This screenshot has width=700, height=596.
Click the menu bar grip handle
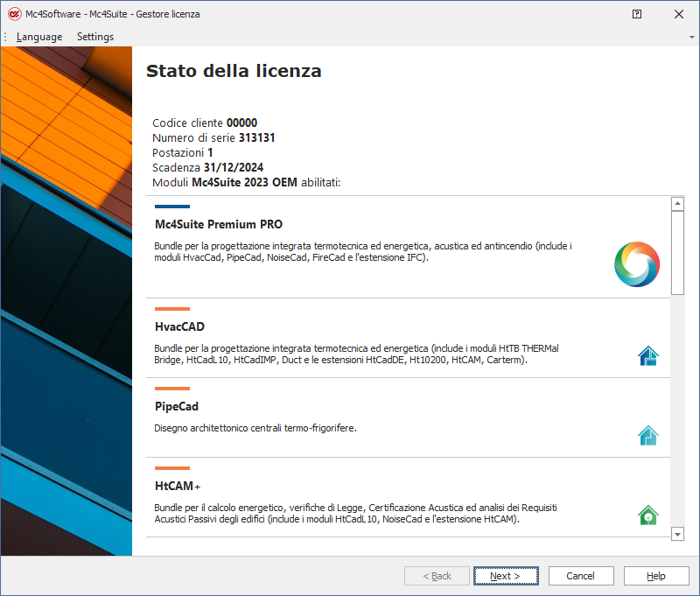click(x=6, y=37)
